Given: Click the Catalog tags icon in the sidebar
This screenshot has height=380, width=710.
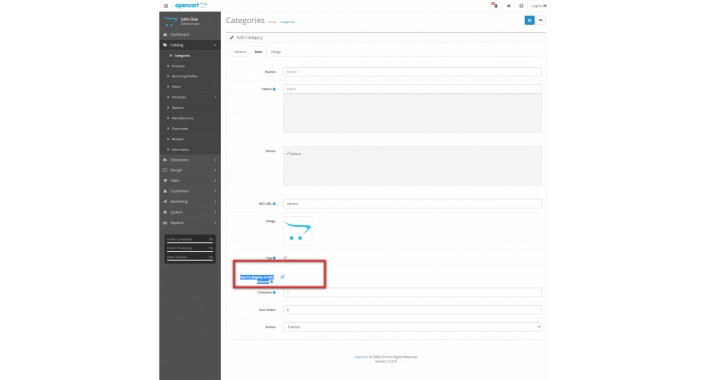Looking at the screenshot, I should coord(165,45).
